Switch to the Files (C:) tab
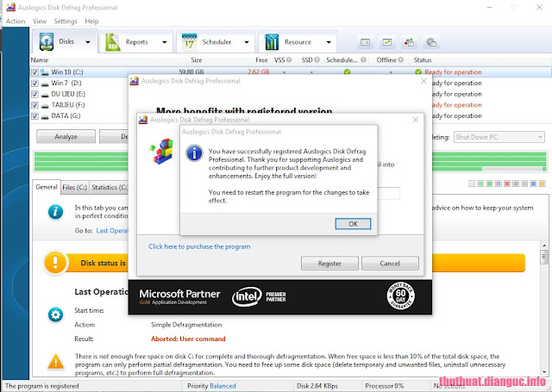This screenshot has height=392, width=552. [74, 188]
